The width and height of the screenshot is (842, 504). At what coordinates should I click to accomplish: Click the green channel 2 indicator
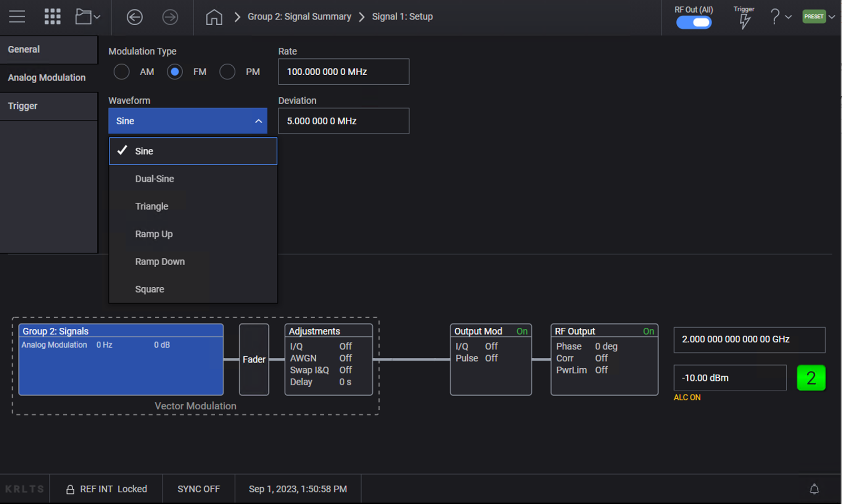[x=811, y=378]
